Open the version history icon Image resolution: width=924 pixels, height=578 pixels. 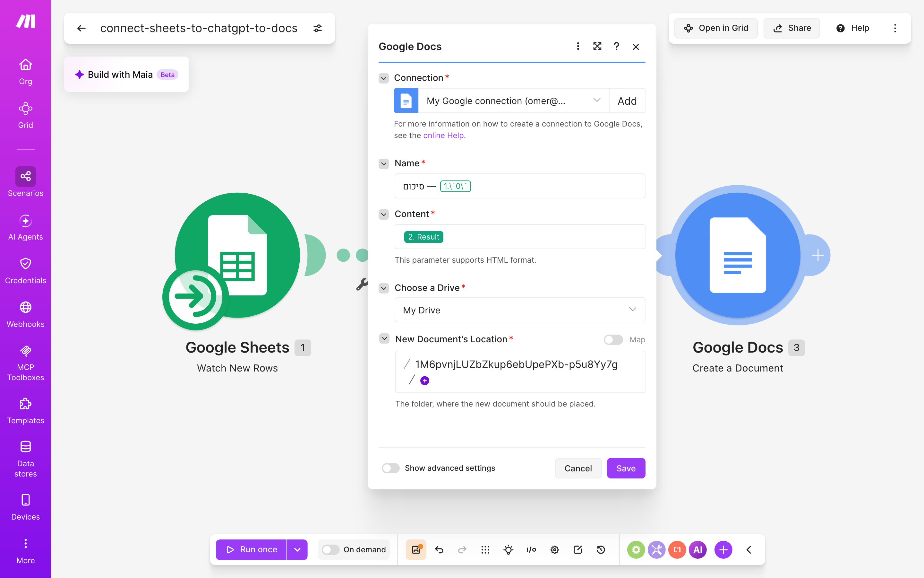601,550
